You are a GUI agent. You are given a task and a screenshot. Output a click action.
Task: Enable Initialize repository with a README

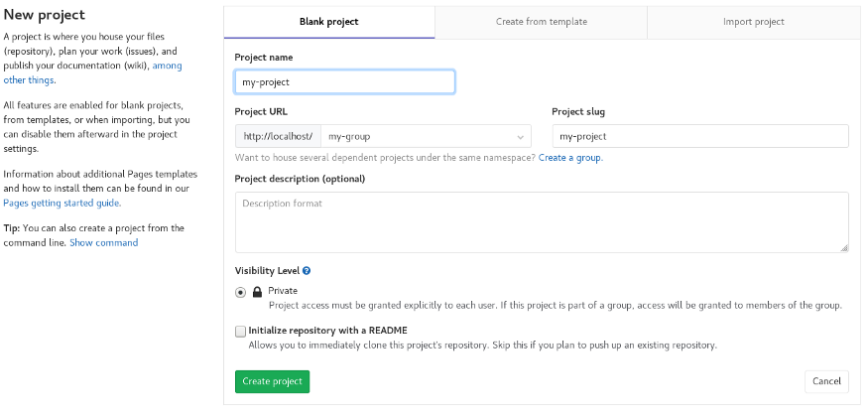click(240, 331)
